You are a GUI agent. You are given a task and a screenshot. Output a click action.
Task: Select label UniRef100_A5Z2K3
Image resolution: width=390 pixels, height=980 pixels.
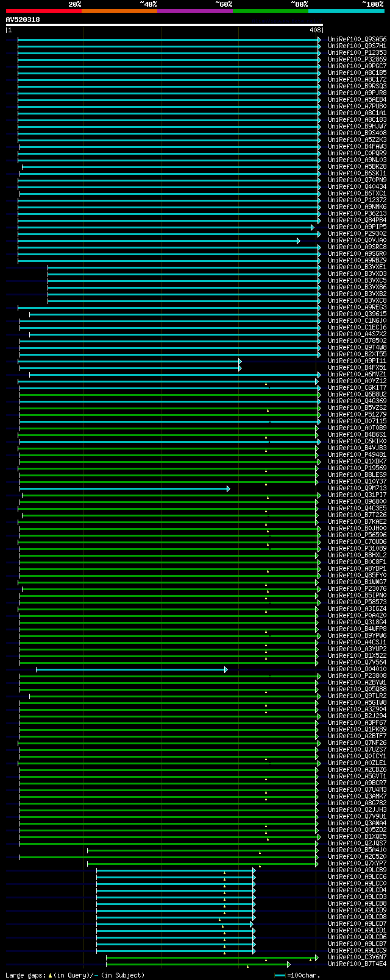357,139
